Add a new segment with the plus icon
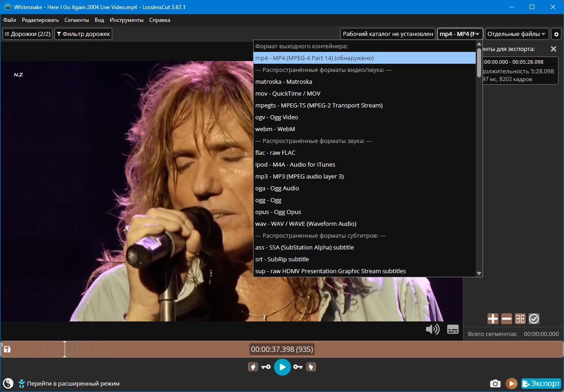This screenshot has width=564, height=392. (x=493, y=319)
